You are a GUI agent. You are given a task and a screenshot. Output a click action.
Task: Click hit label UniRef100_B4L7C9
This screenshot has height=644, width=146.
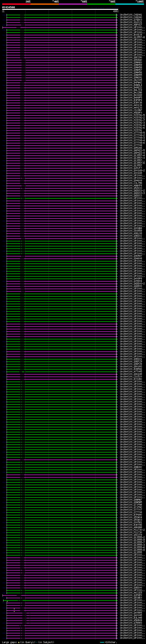(x=131, y=90)
